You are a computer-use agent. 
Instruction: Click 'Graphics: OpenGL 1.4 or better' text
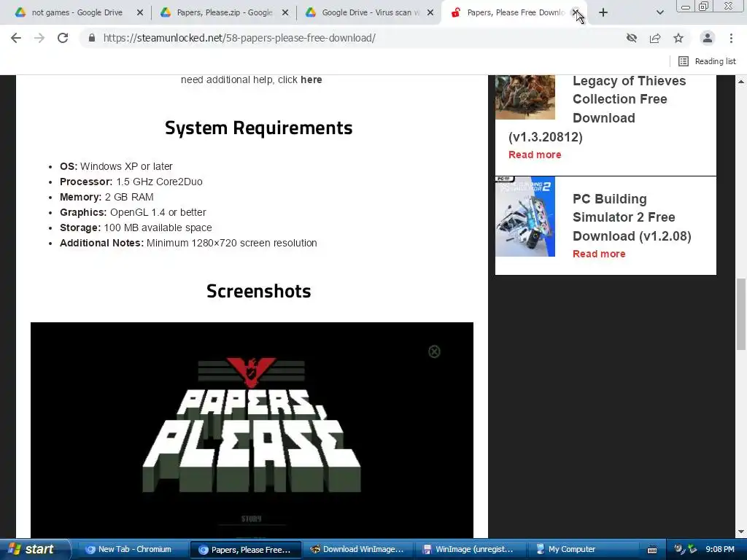[133, 212]
